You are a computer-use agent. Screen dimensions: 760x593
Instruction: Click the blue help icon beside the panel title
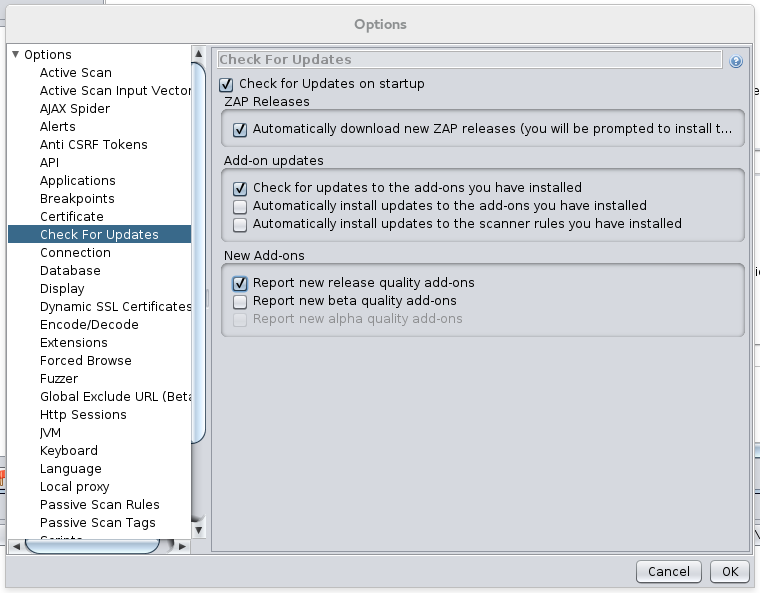(x=736, y=61)
